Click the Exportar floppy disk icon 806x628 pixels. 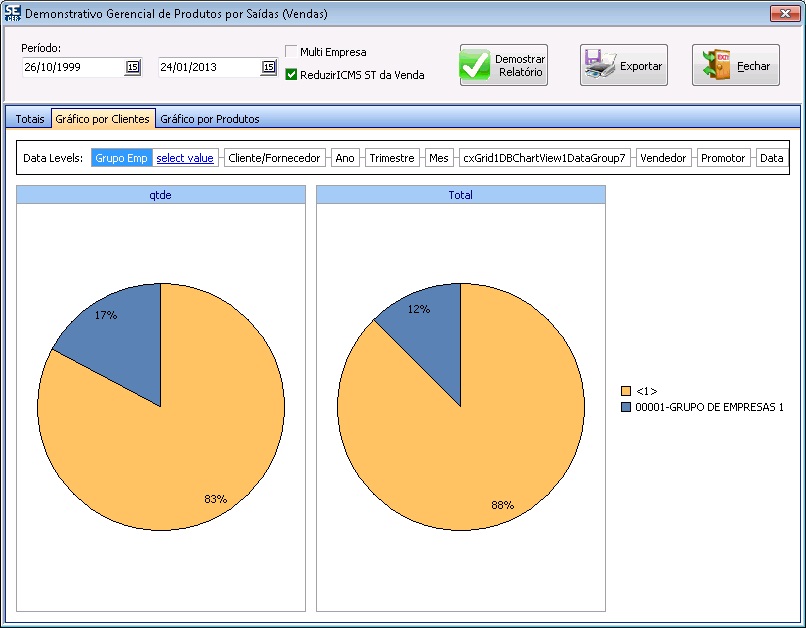[599, 66]
